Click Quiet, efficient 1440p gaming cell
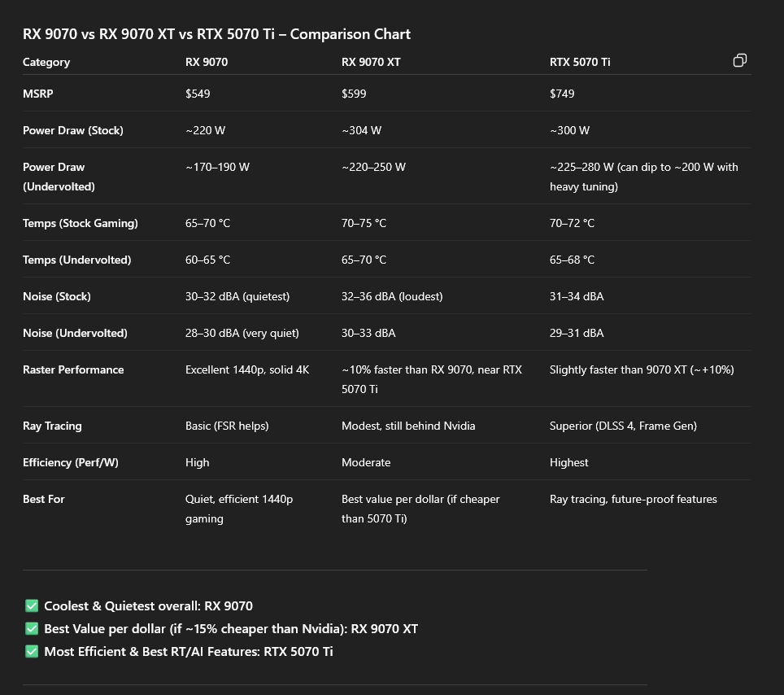Screen dimensions: 784x695 pyautogui.click(x=239, y=509)
